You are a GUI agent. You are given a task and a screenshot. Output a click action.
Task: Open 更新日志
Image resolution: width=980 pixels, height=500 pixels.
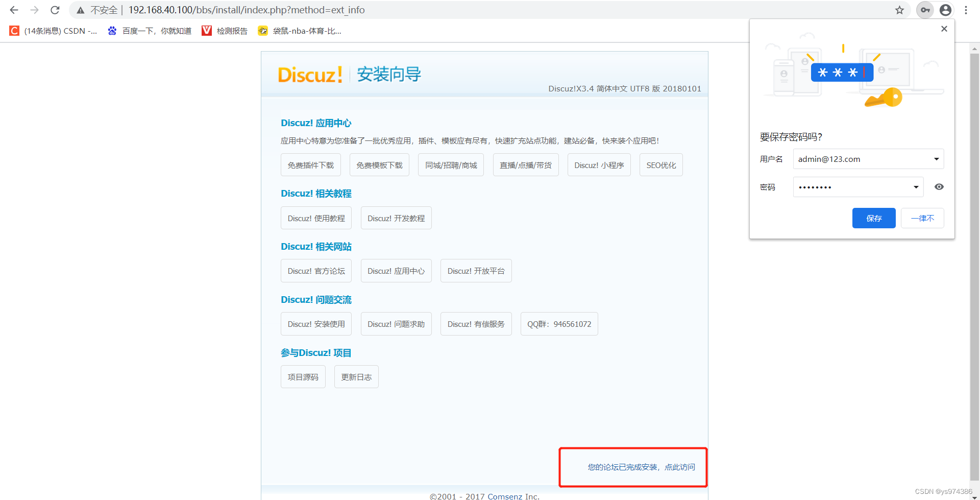(x=356, y=377)
